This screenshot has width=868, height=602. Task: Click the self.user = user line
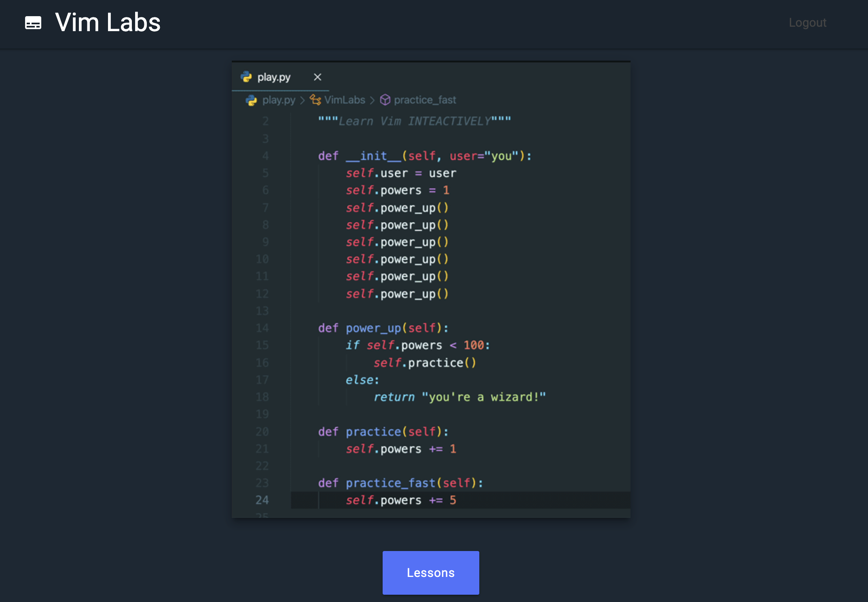point(401,173)
